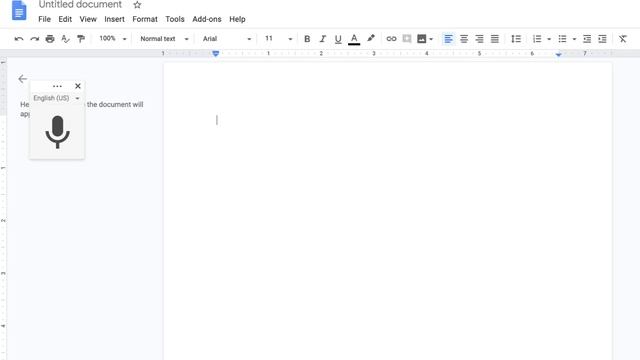Open the Insert menu
This screenshot has width=640, height=360.
pyautogui.click(x=114, y=19)
